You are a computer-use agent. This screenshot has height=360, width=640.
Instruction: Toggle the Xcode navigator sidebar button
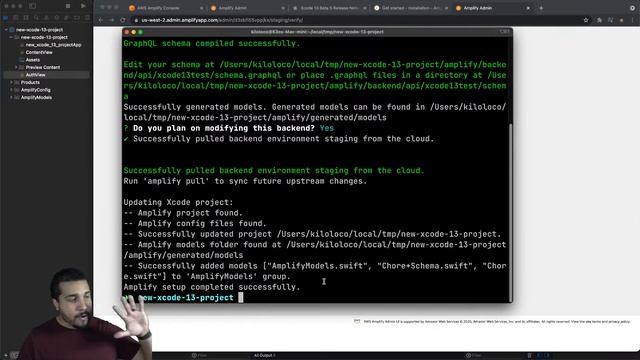click(32, 6)
